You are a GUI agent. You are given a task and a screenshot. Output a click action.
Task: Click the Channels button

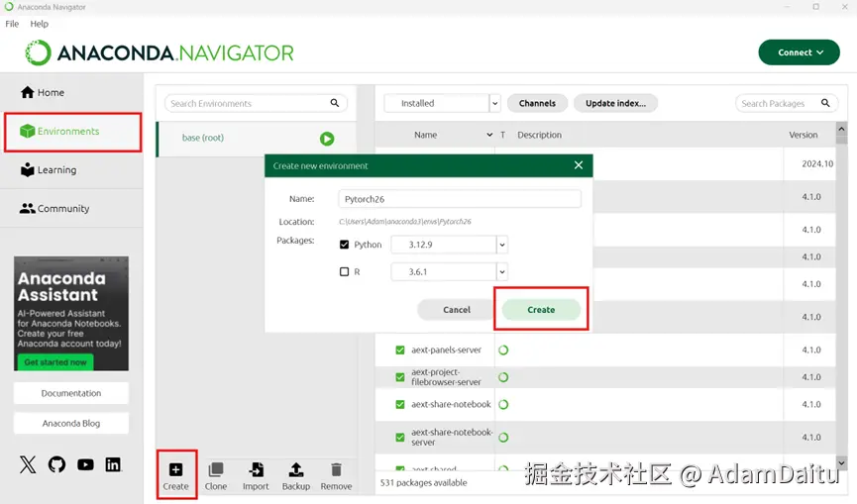537,103
